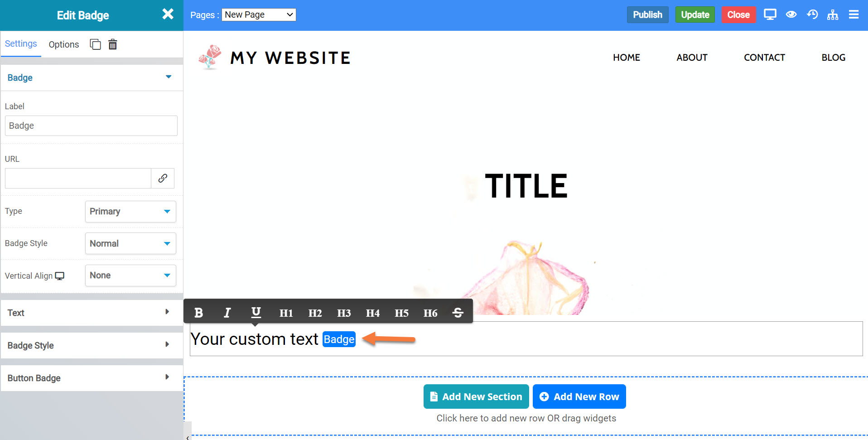Toggle the preview eye icon
Image resolution: width=868 pixels, height=440 pixels.
coord(791,15)
